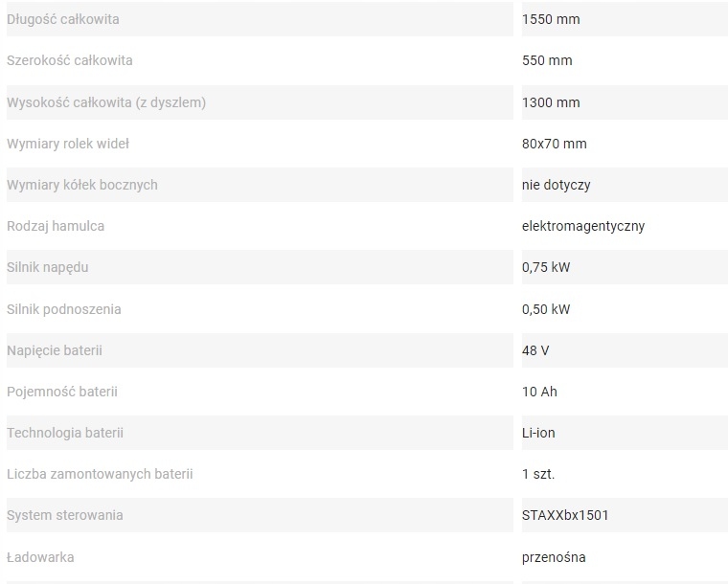Select the 1300 mm height value
This screenshot has height=584, width=728.
(x=551, y=102)
